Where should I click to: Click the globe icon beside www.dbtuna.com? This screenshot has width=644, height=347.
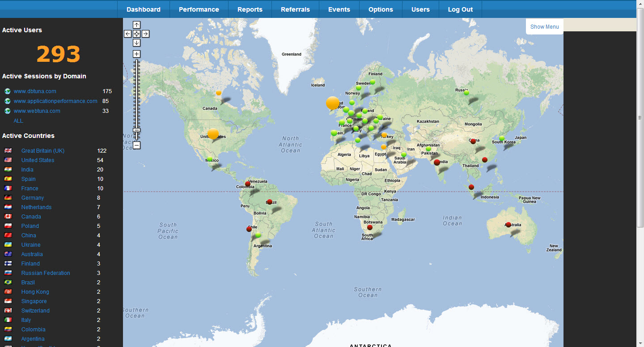pos(8,91)
